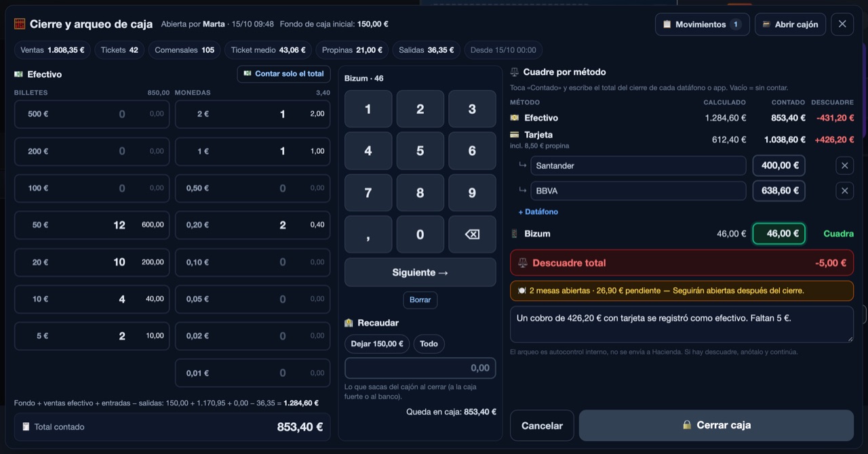
Task: Click the Propinas 21,00 € summary chip
Action: click(x=352, y=50)
